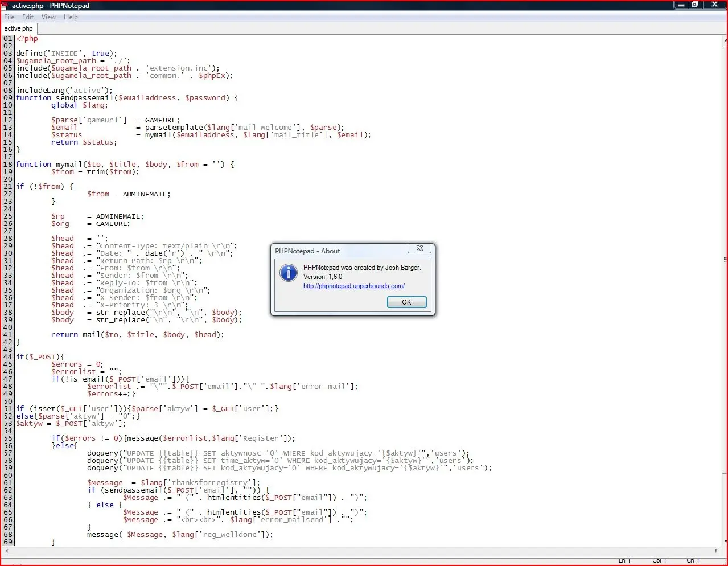The height and width of the screenshot is (566, 728).
Task: Minimize the PHPNotepad main window
Action: [681, 5]
